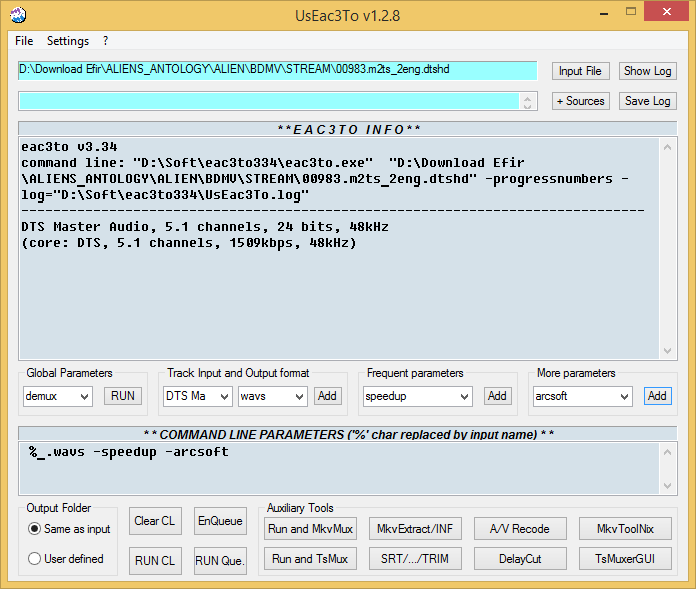Image resolution: width=696 pixels, height=589 pixels.
Task: Close the UsEac3To window
Action: [667, 12]
